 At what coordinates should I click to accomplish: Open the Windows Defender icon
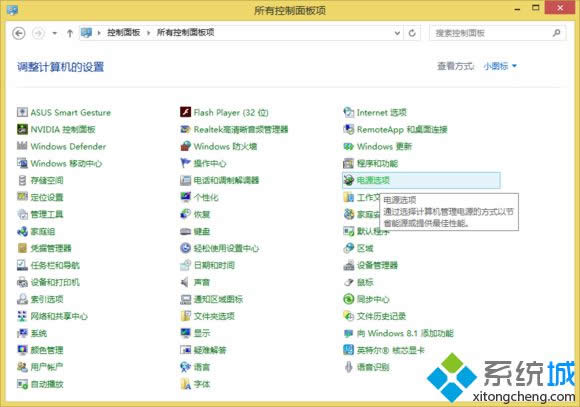click(x=22, y=146)
